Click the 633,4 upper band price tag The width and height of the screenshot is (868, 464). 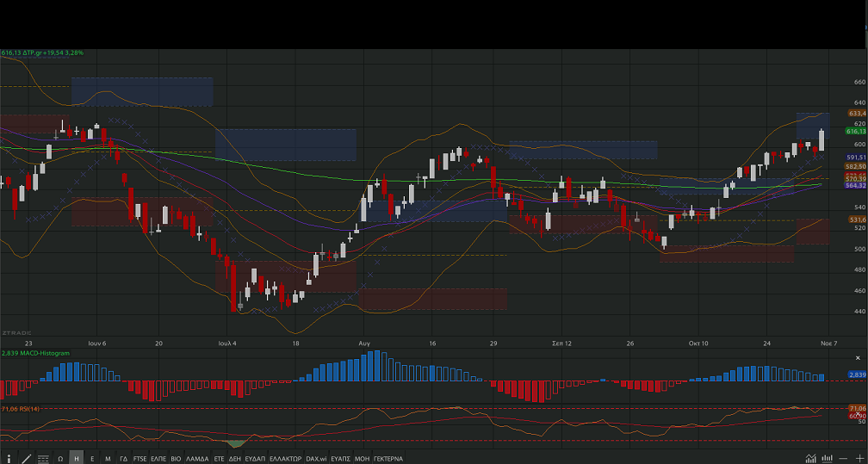click(857, 113)
